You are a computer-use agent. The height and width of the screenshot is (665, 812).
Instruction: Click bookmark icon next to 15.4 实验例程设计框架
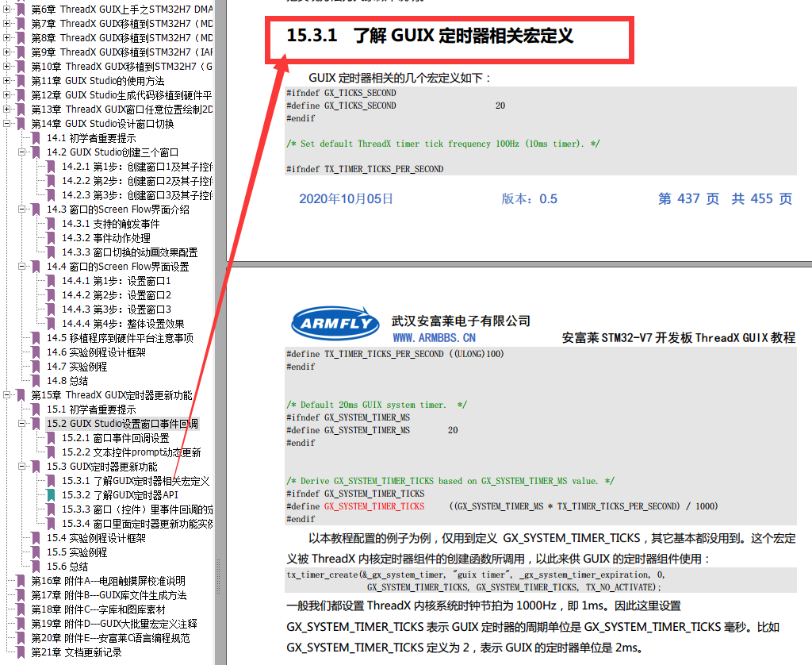36,538
